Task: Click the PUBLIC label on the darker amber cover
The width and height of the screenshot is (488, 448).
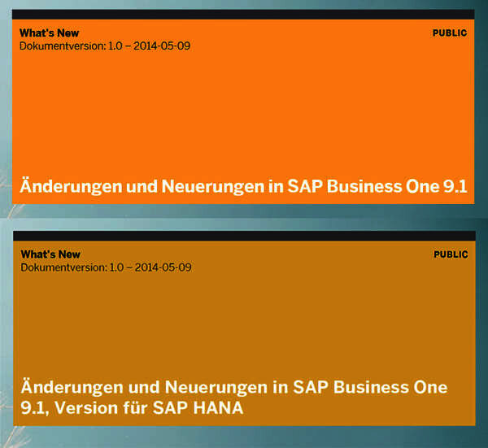Action: pos(451,254)
